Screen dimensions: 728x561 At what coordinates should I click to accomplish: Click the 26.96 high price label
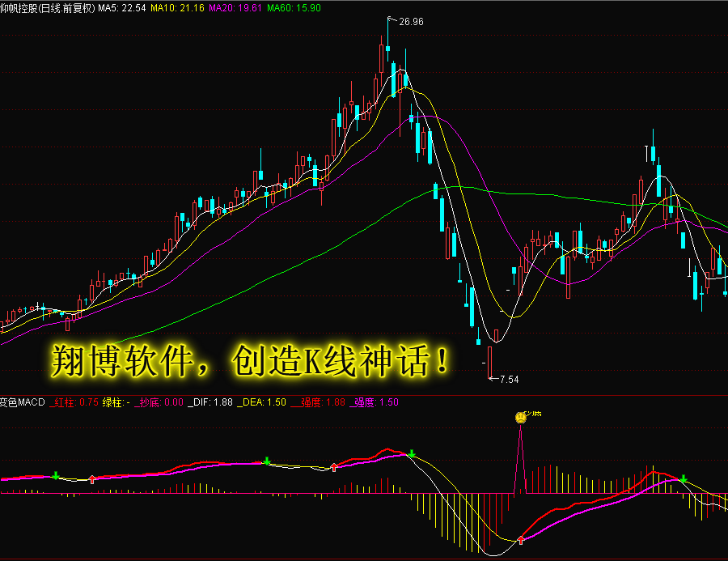coord(411,22)
